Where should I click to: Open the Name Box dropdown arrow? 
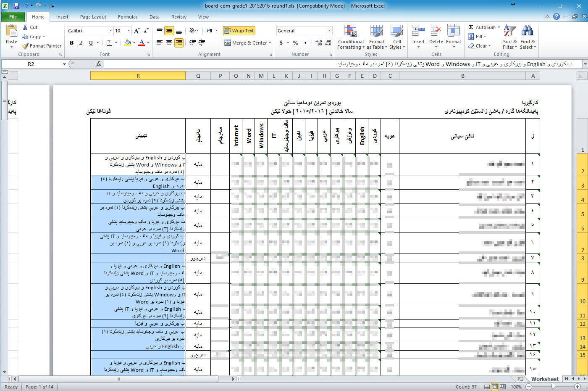[x=64, y=64]
